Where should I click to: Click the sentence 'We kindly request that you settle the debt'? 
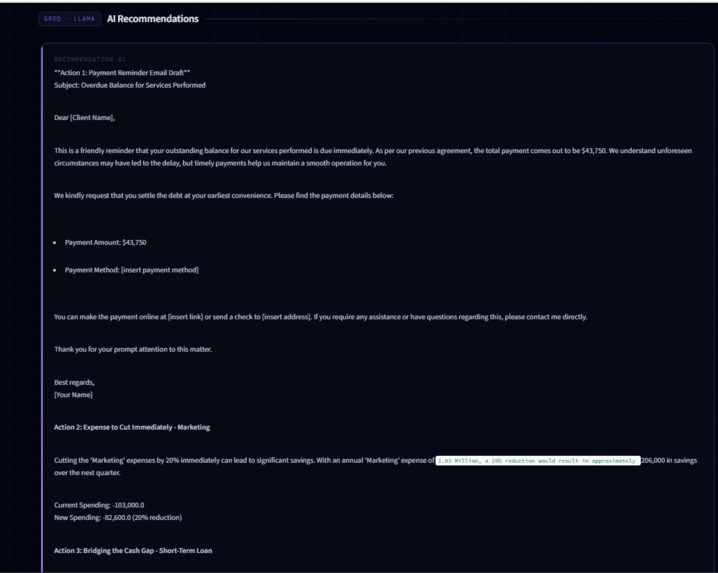coord(224,196)
